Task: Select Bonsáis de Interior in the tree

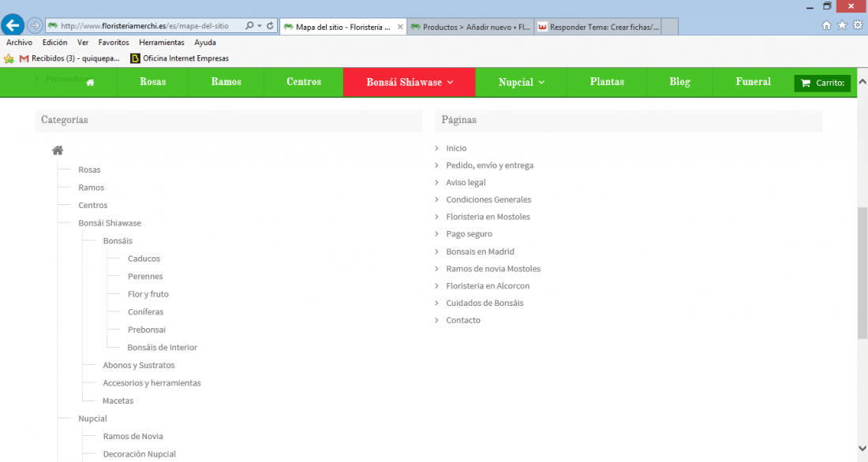Action: coord(163,348)
